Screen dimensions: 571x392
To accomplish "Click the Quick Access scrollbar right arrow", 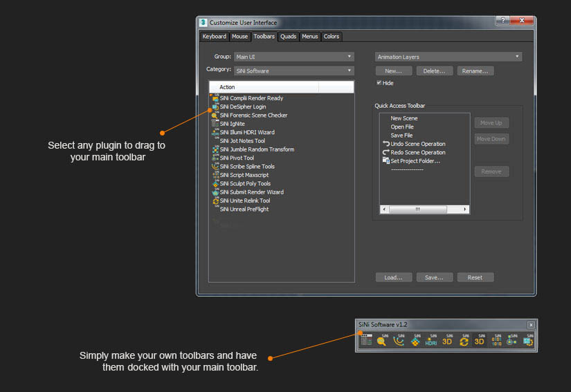I will [464, 209].
